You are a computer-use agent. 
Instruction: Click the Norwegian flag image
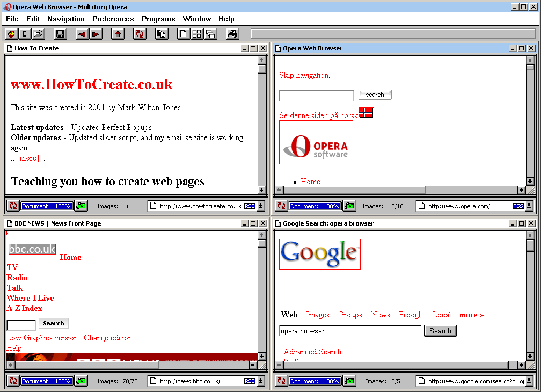(365, 112)
